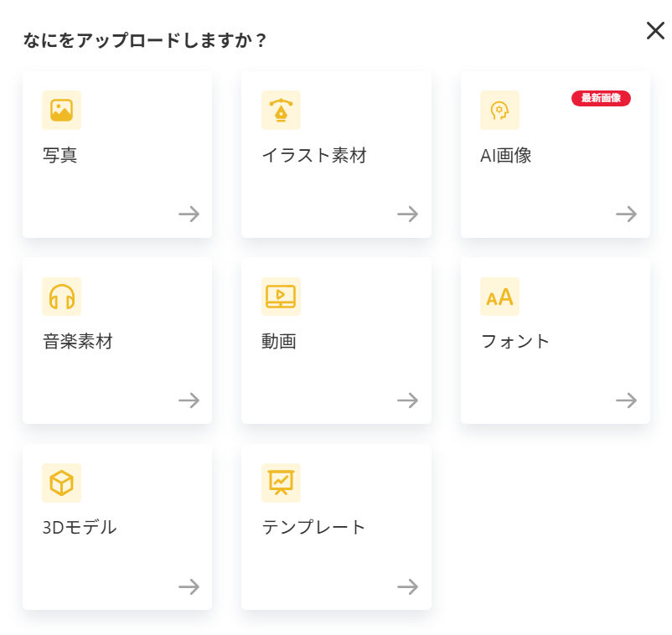Click the arrow on テンプレート card

407,586
